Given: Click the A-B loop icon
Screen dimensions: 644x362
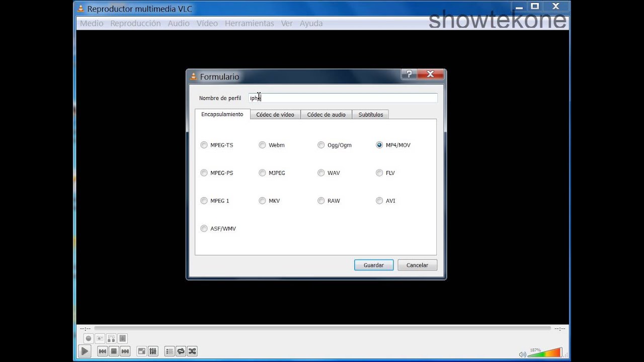Looking at the screenshot, I should click(111, 338).
